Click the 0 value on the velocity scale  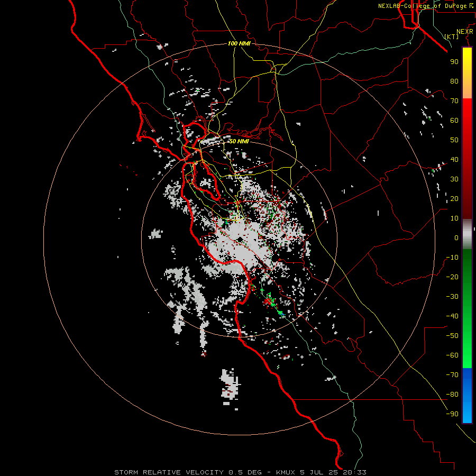pyautogui.click(x=456, y=238)
